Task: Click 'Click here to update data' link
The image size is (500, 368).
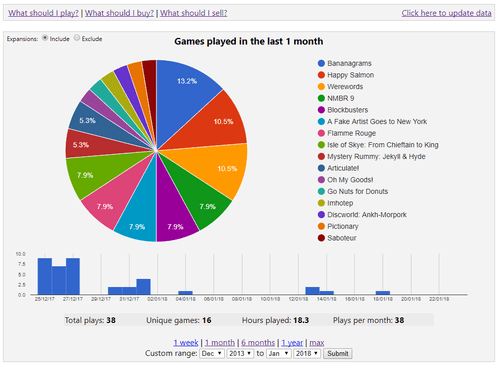Action: [x=446, y=13]
